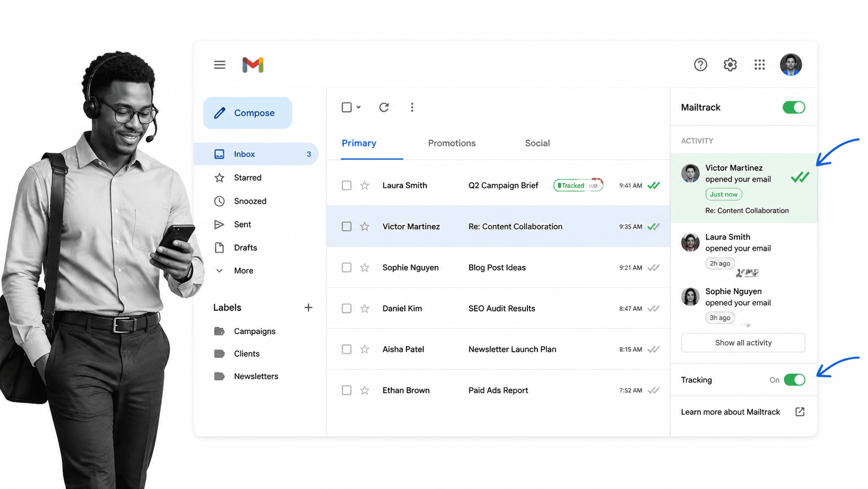Image resolution: width=868 pixels, height=489 pixels.
Task: Open the Google apps grid
Action: [759, 64]
